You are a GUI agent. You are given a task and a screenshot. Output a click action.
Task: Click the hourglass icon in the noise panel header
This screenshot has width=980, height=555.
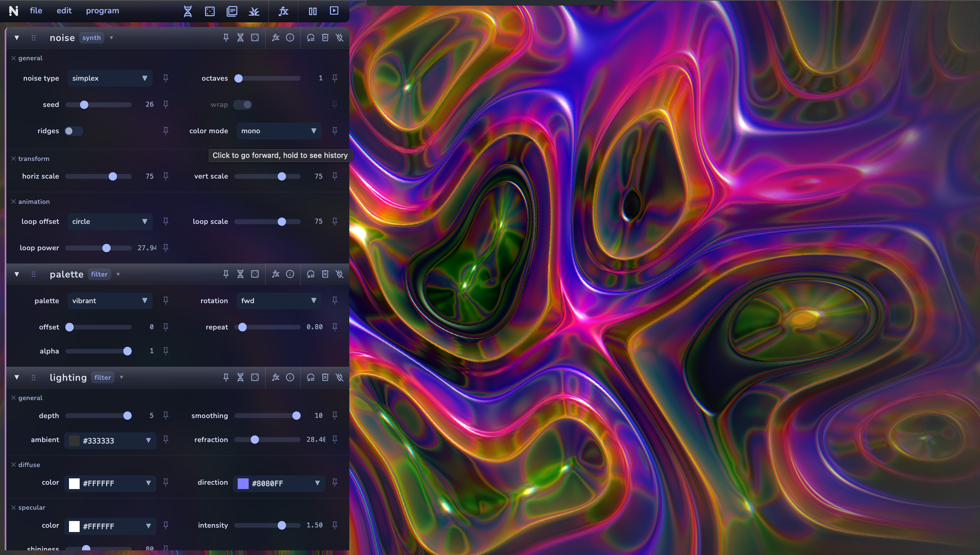(240, 38)
